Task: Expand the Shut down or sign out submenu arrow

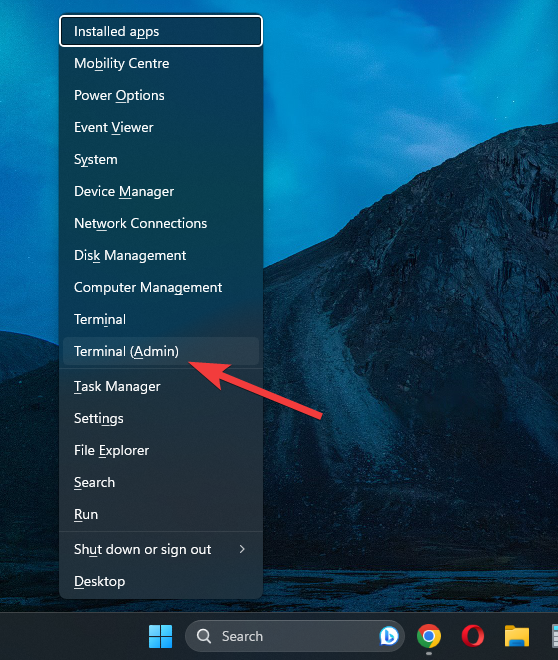Action: (x=242, y=549)
